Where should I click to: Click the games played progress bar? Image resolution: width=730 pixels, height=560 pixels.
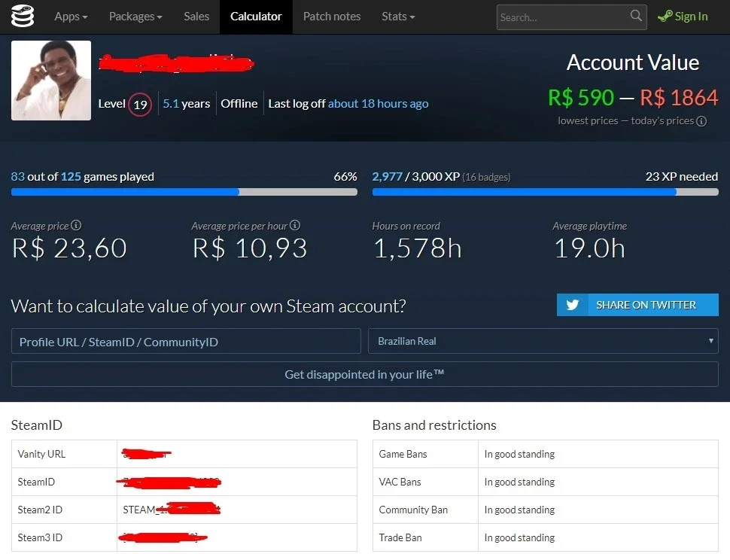click(x=184, y=192)
